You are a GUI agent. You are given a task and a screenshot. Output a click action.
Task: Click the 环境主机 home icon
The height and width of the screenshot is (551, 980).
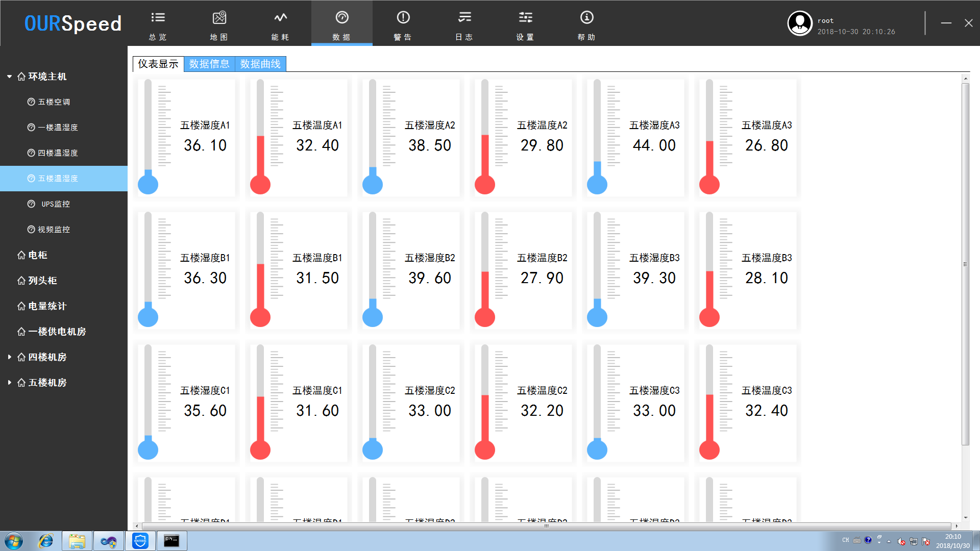20,76
